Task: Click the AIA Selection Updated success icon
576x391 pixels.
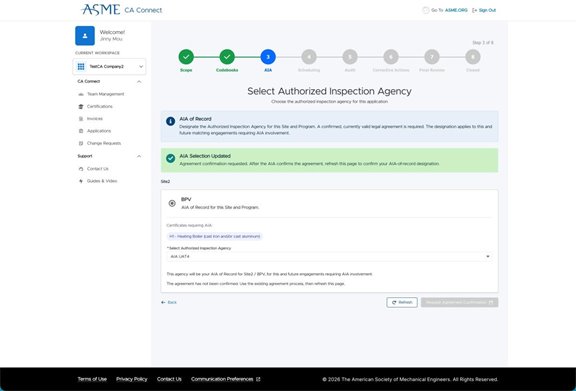Action: point(170,158)
